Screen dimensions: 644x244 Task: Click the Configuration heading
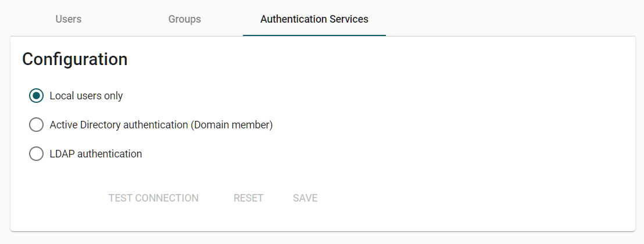tap(74, 59)
